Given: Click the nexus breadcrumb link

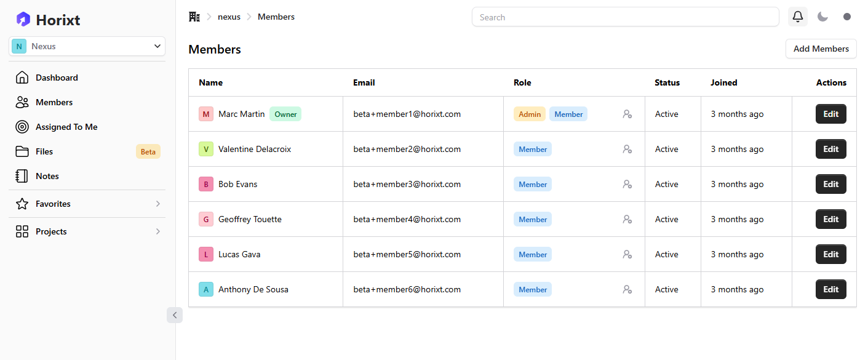Looking at the screenshot, I should pos(229,17).
